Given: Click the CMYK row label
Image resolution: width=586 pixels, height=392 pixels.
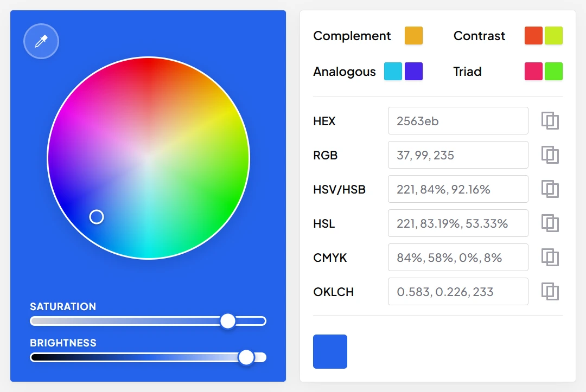Looking at the screenshot, I should tap(330, 258).
